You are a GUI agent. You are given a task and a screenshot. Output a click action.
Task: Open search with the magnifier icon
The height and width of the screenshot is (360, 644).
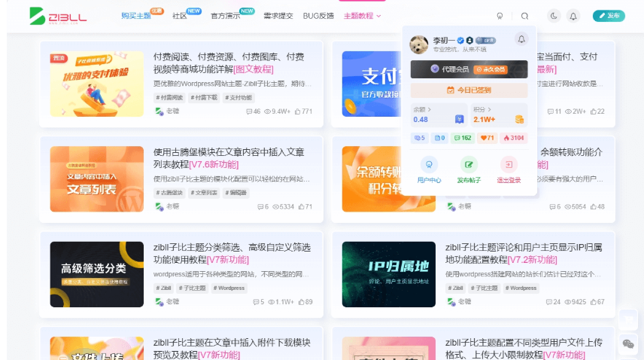coord(524,16)
